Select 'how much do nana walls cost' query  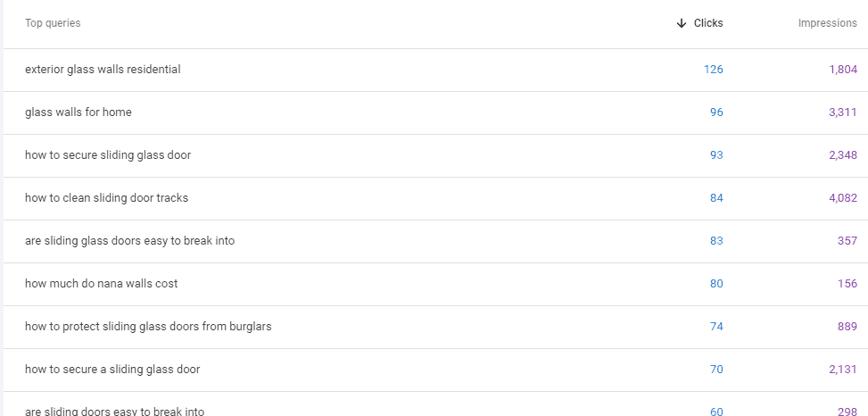(102, 284)
